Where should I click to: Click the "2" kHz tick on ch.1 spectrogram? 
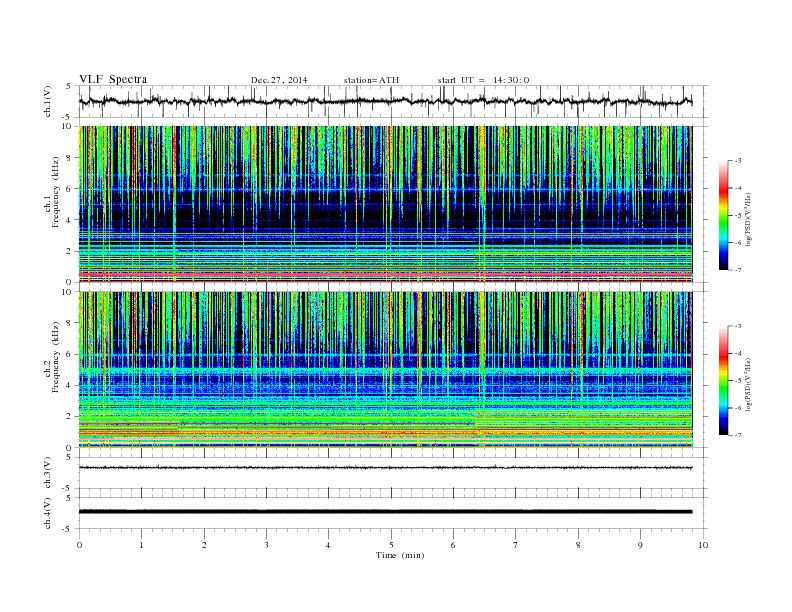(70, 251)
